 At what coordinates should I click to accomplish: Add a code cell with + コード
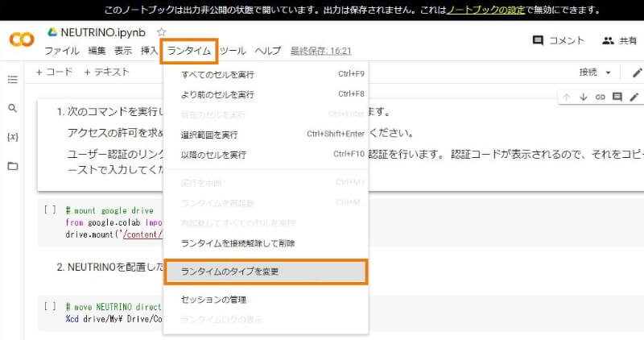point(54,72)
